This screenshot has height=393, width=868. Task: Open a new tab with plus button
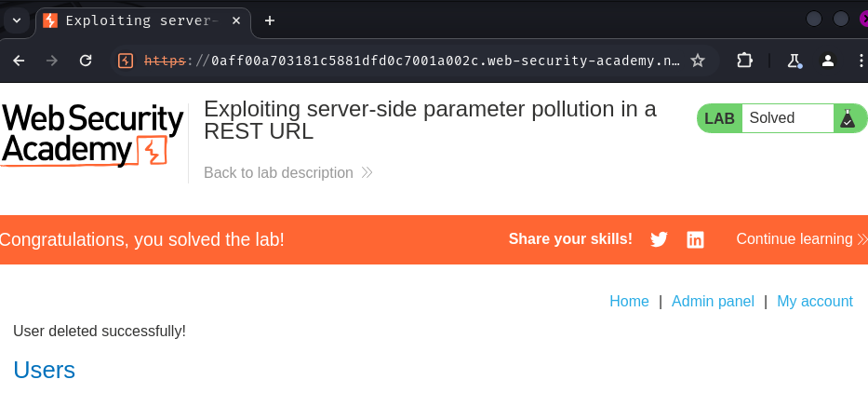pos(270,20)
